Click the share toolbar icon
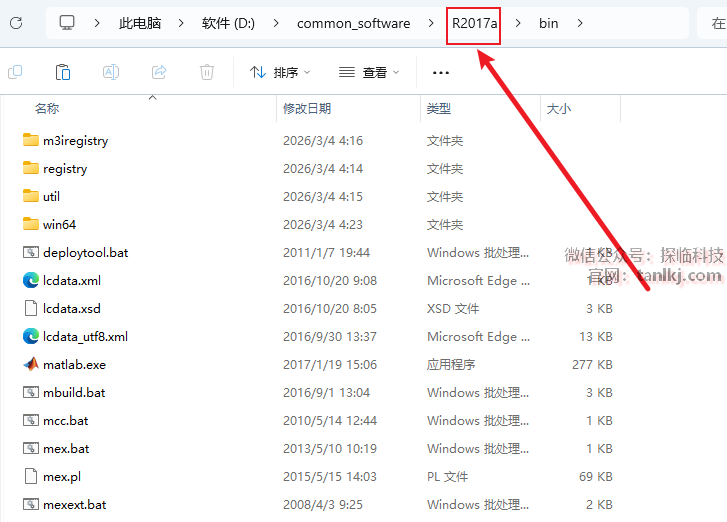 coord(159,72)
